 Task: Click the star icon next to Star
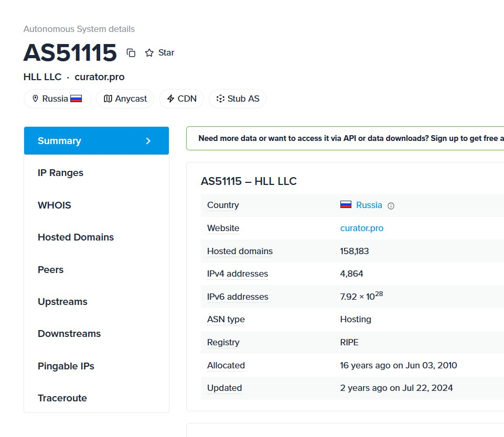tap(149, 52)
